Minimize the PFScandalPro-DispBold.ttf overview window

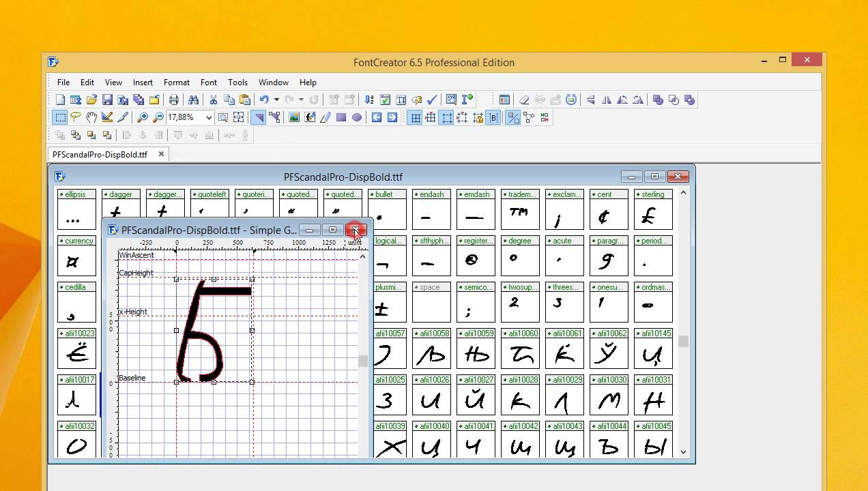(631, 177)
